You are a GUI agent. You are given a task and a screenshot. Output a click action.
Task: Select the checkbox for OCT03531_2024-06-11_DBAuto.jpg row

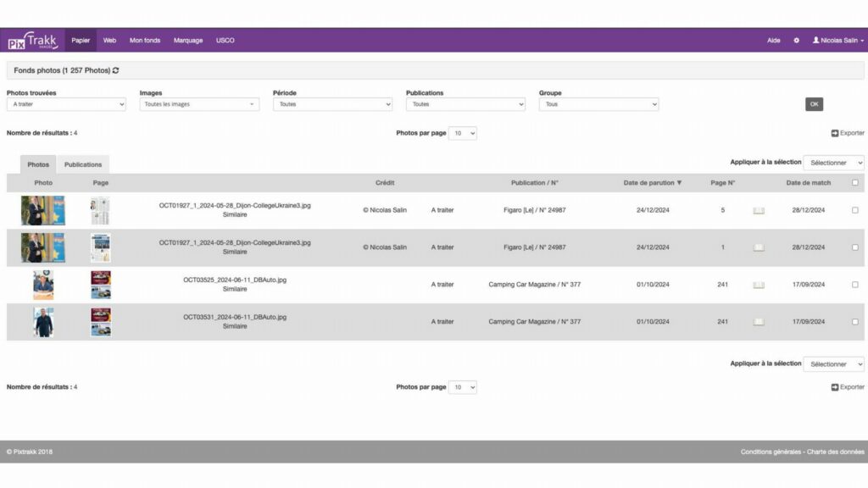point(854,322)
